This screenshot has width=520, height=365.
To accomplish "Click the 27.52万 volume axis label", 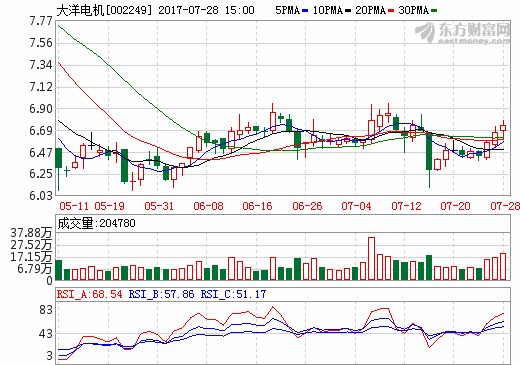I will 31,245.
